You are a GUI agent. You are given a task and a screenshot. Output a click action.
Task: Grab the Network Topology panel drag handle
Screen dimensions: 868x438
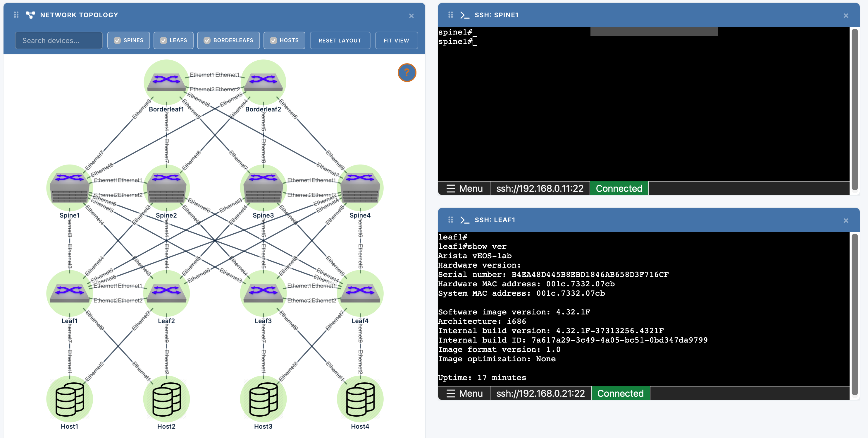pos(16,15)
